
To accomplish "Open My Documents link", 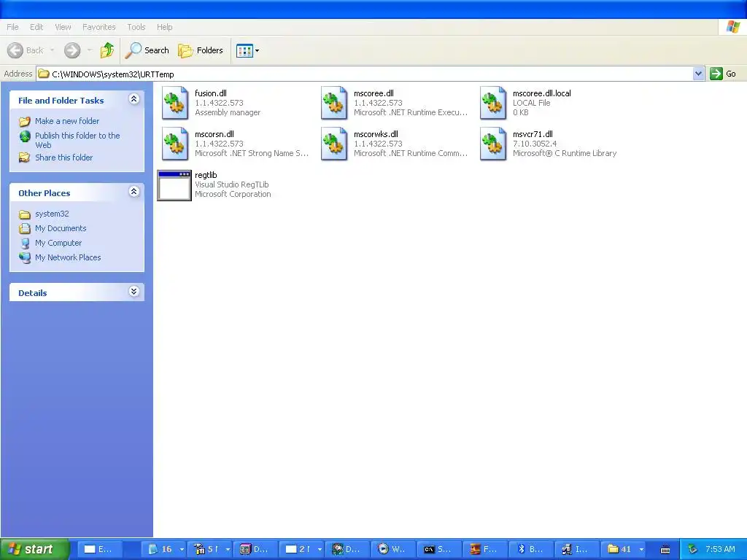I will (x=61, y=228).
